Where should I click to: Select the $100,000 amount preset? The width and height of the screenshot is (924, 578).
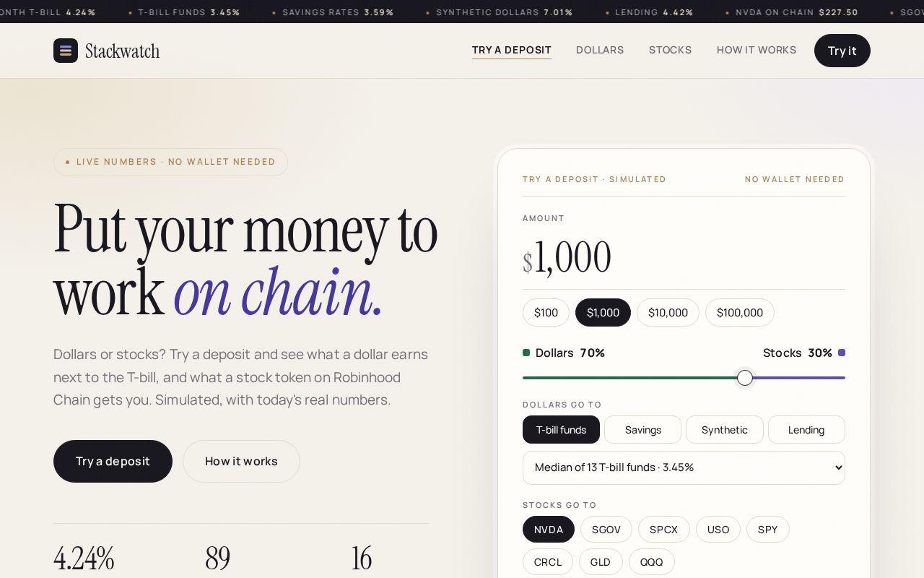pyautogui.click(x=740, y=313)
